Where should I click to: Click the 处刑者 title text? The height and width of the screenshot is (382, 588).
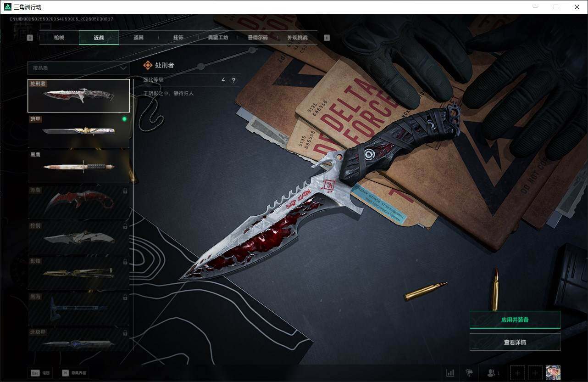[x=165, y=66]
